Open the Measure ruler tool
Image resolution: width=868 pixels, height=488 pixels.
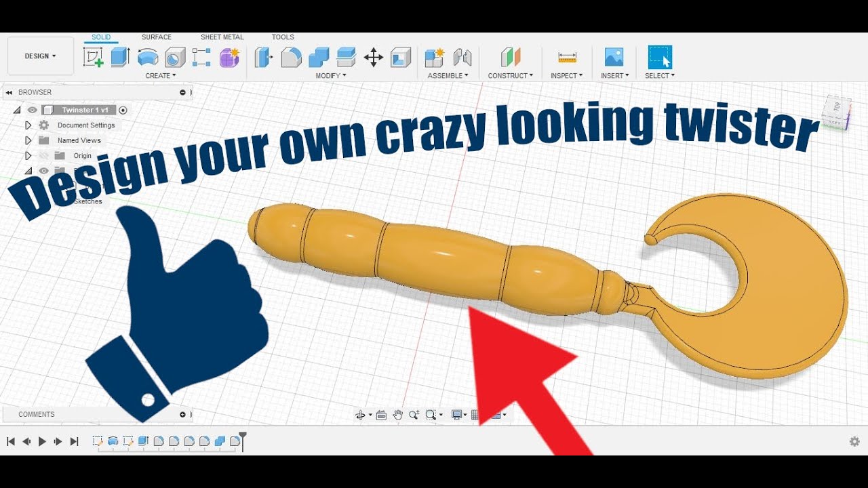(x=567, y=58)
